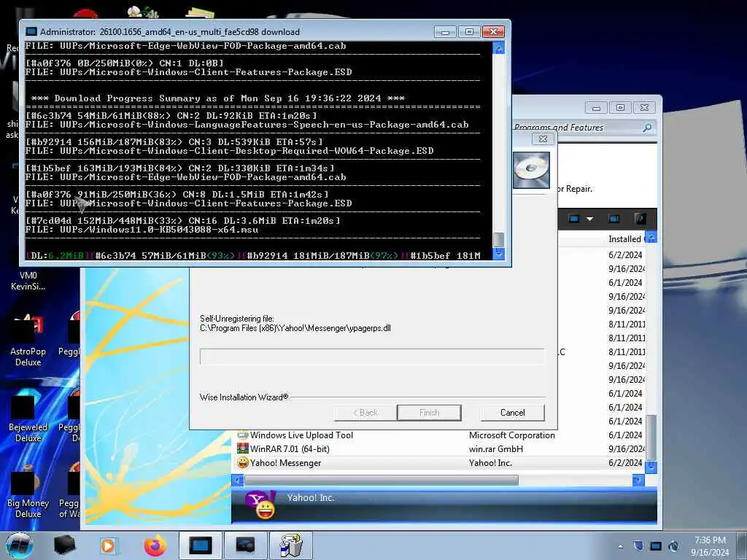The image size is (747, 560).
Task: Click the VM0 KevinSi... desktop icon label
Action: tap(28, 281)
